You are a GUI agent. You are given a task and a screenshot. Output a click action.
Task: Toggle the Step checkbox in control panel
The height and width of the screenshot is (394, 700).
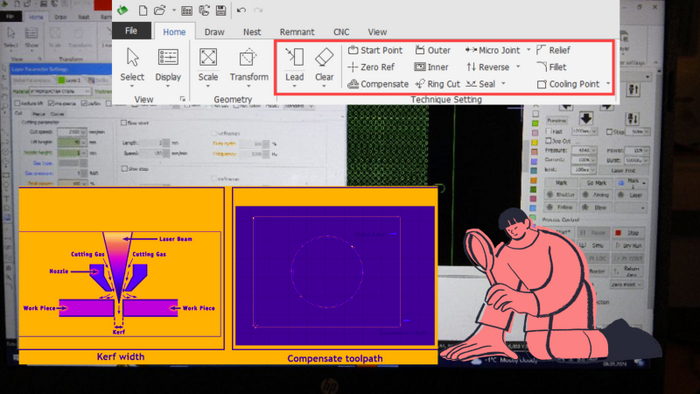(609, 132)
